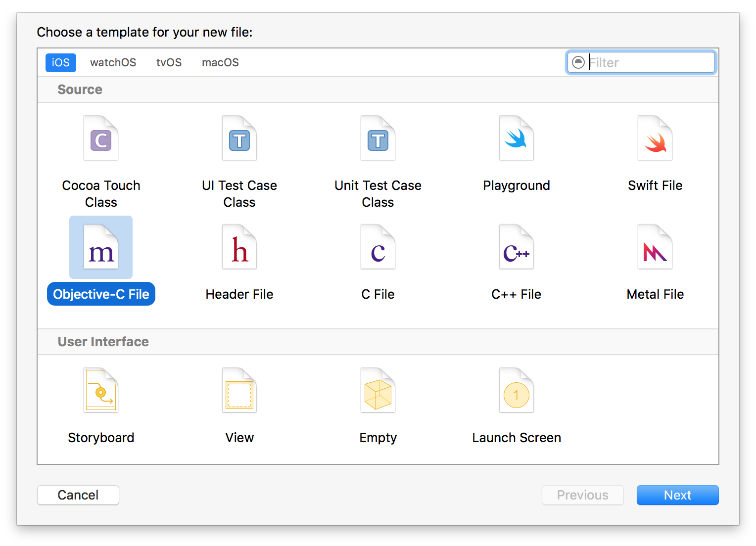The image size is (756, 546).
Task: Select the Cocoa Touch Class template icon
Action: point(101,138)
